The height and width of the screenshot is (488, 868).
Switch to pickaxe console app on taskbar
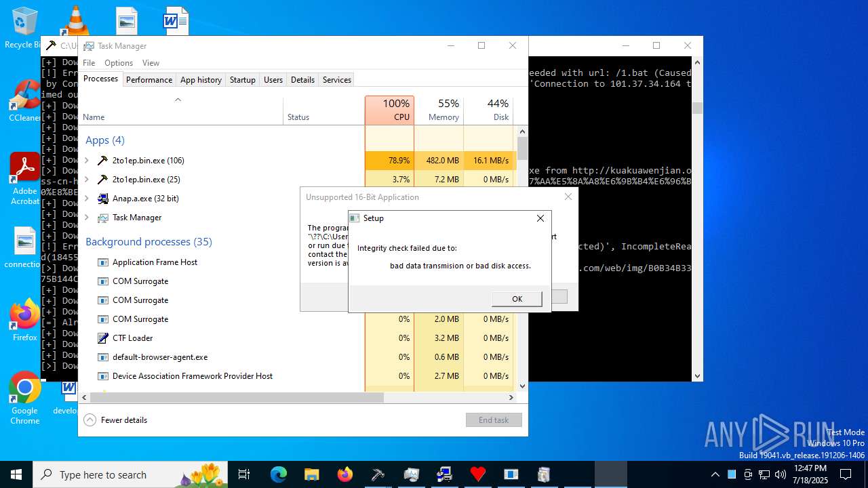(x=378, y=474)
